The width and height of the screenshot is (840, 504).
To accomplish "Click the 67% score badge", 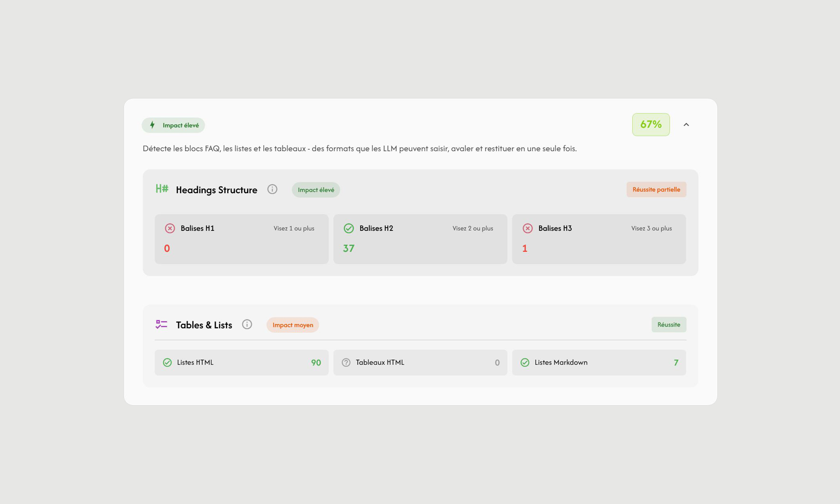I will click(x=651, y=125).
